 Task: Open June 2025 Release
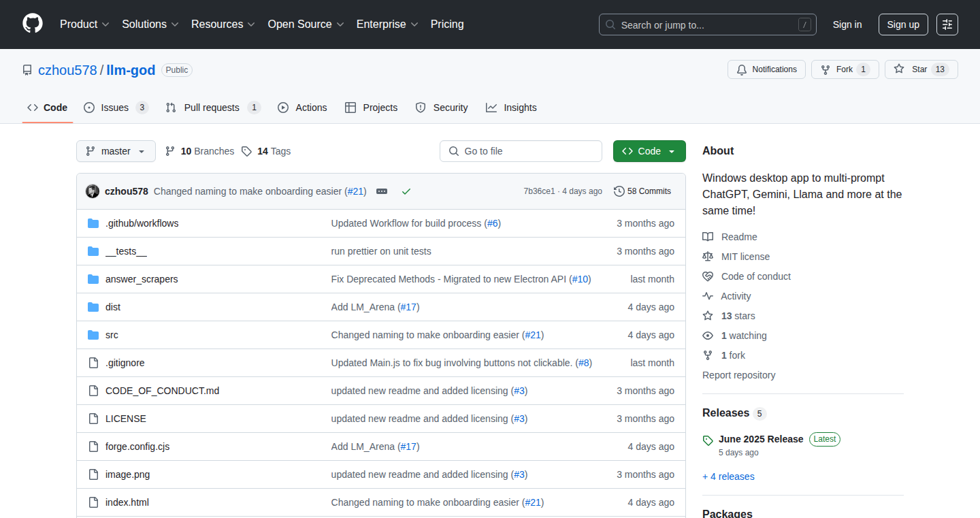(761, 439)
